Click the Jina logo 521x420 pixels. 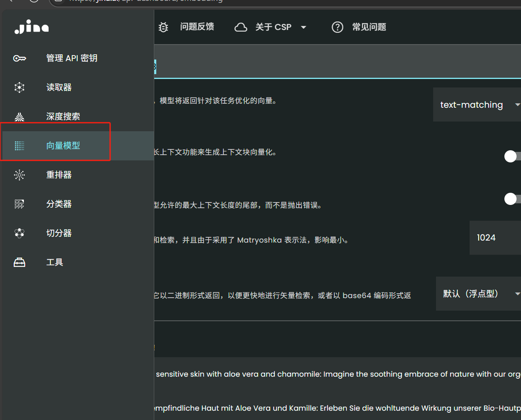[32, 27]
